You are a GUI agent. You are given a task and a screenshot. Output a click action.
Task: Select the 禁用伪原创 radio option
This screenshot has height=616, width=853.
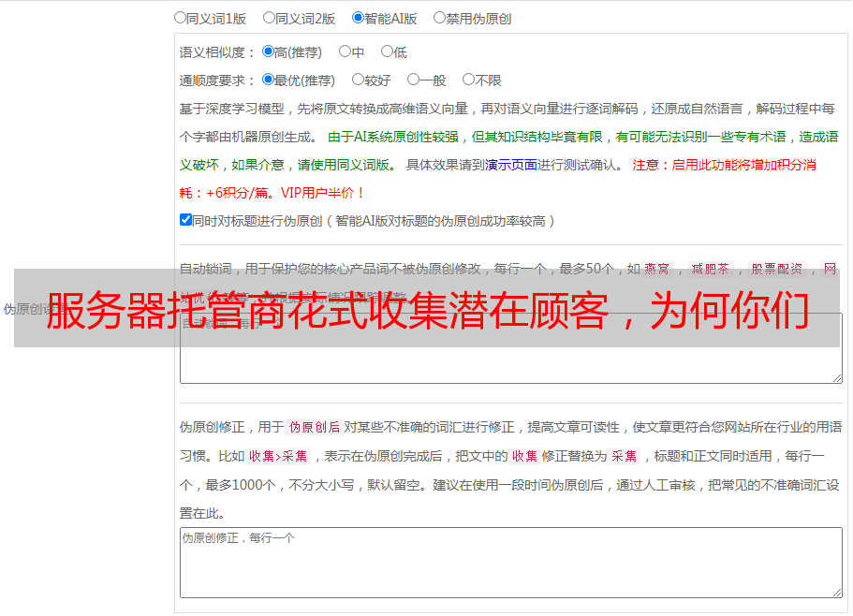[x=439, y=18]
